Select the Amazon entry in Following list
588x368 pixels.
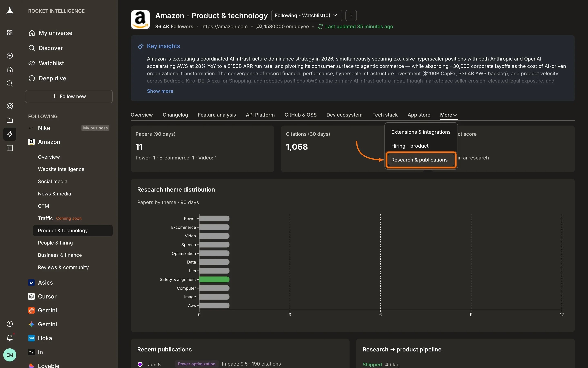49,142
